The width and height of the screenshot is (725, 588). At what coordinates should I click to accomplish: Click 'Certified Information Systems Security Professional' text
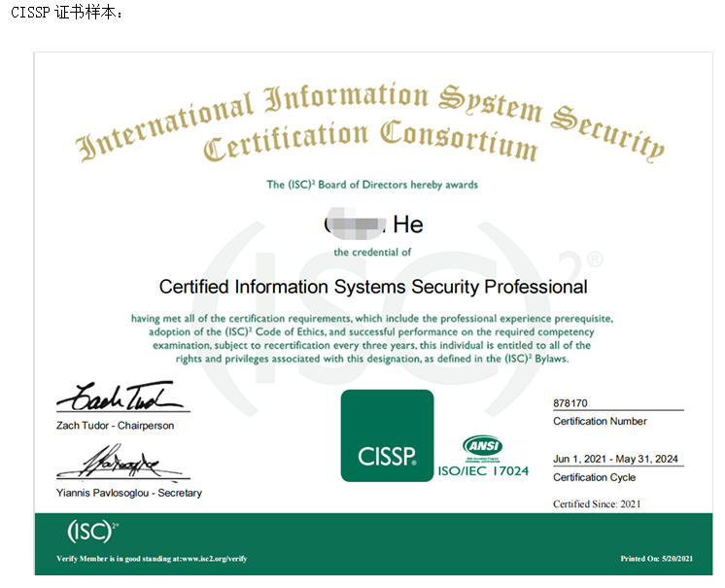click(x=373, y=287)
